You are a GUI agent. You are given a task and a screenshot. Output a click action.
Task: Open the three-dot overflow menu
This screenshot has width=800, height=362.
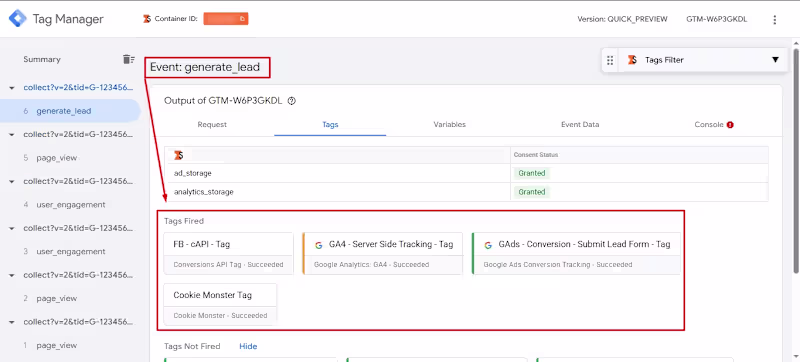click(774, 19)
